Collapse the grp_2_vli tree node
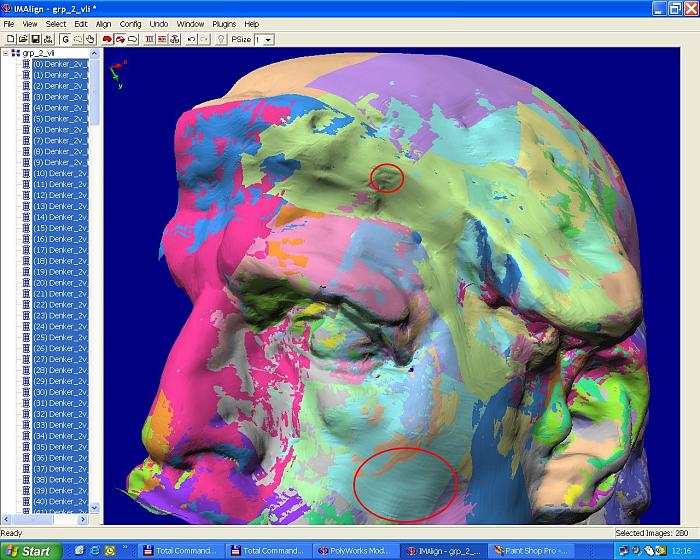 pos(5,53)
